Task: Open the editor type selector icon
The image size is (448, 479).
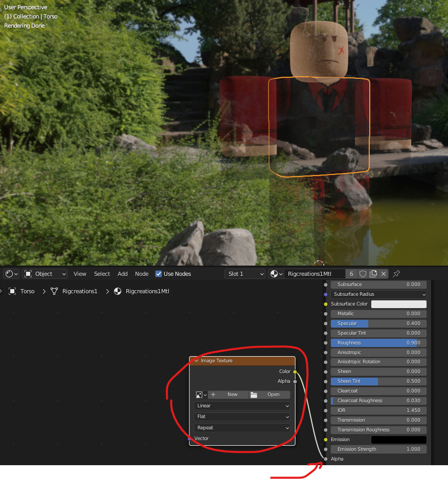Action: (x=11, y=274)
